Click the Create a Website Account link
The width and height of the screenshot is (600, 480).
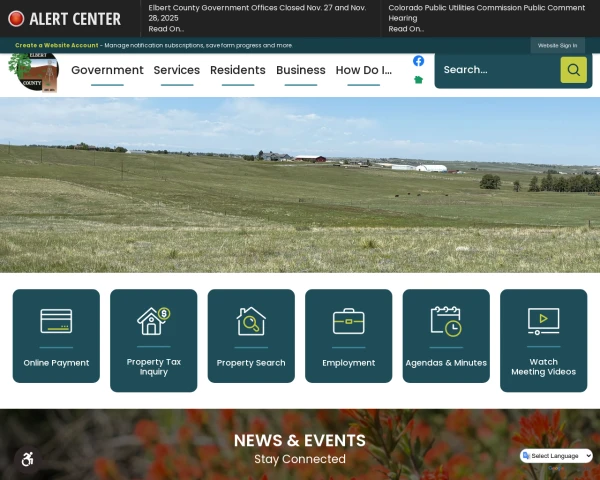(57, 45)
